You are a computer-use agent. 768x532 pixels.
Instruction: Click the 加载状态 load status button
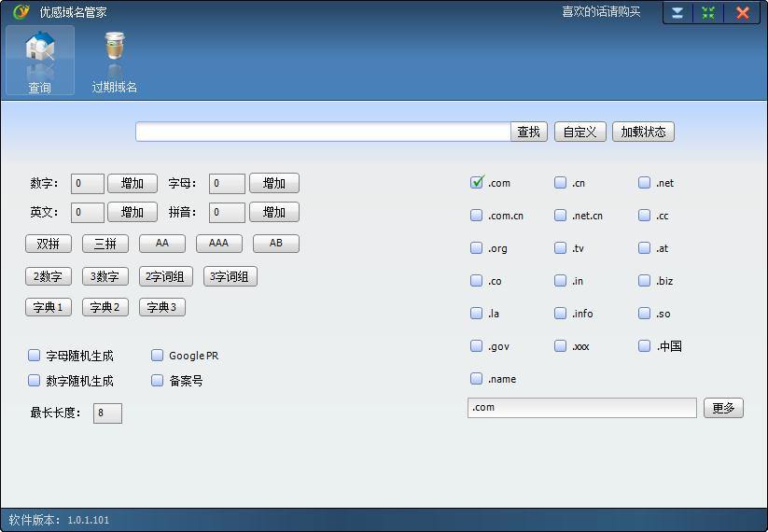(x=644, y=132)
